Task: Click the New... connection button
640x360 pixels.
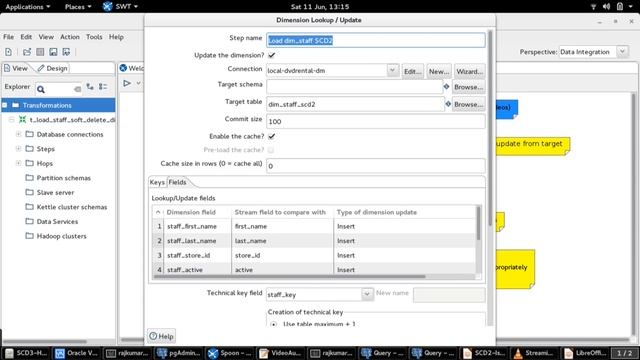Action: tap(439, 71)
